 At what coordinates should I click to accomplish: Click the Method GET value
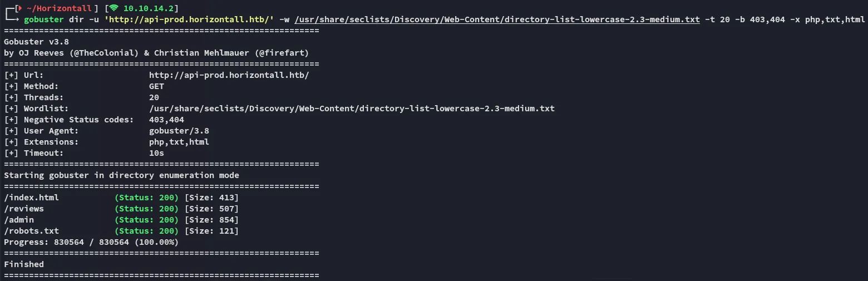(x=156, y=86)
